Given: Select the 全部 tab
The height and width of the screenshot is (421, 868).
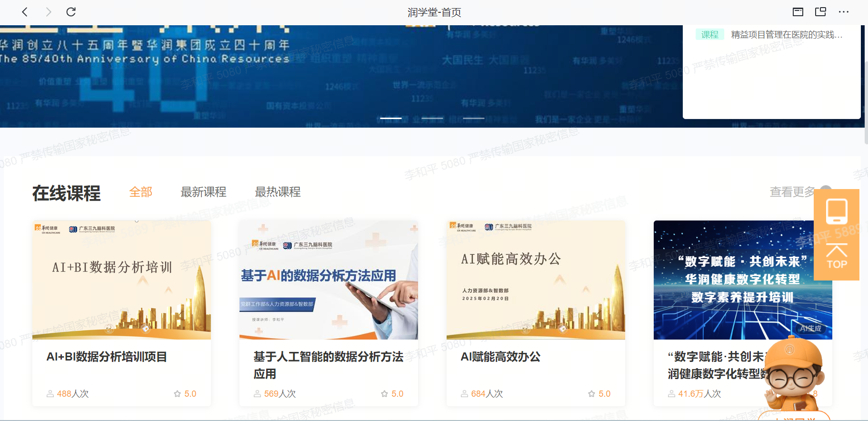Looking at the screenshot, I should coord(140,192).
